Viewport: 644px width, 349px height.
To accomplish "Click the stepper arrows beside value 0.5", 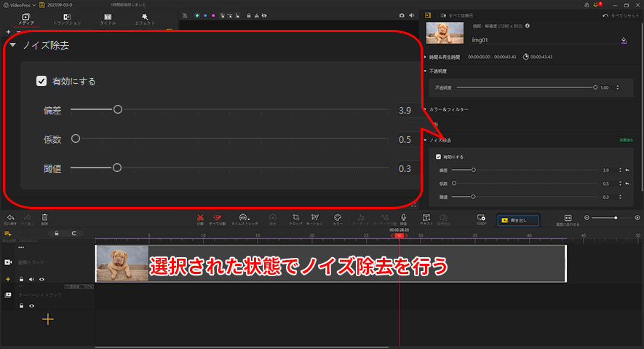I will pos(620,184).
